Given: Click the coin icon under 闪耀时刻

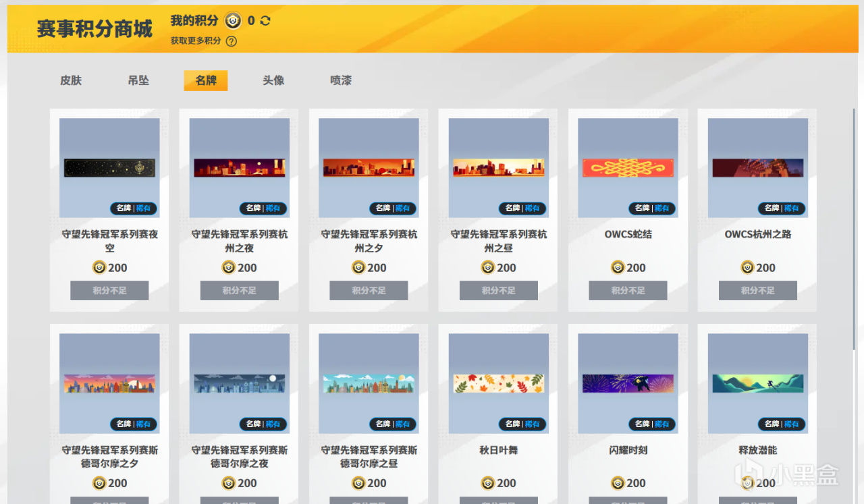Looking at the screenshot, I should [x=618, y=483].
